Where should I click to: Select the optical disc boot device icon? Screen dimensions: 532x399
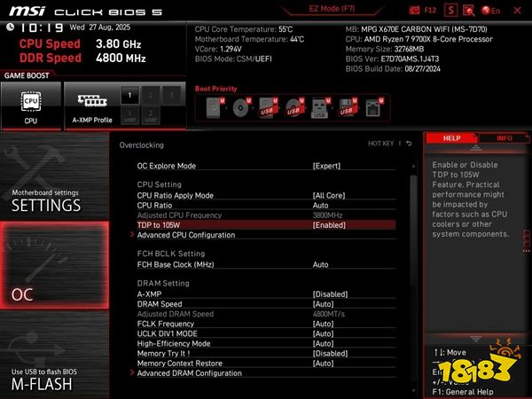[x=241, y=108]
